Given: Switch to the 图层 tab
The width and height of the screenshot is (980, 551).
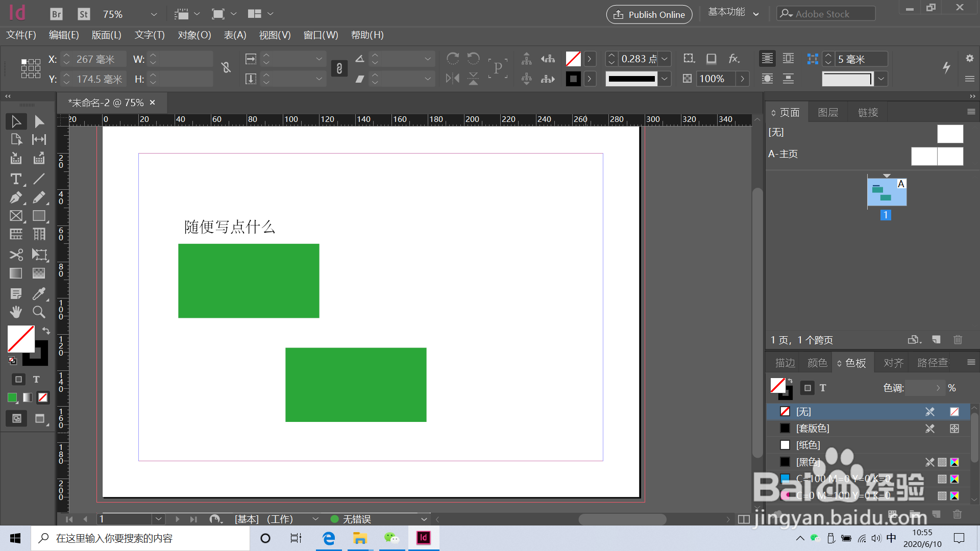Looking at the screenshot, I should pos(828,112).
